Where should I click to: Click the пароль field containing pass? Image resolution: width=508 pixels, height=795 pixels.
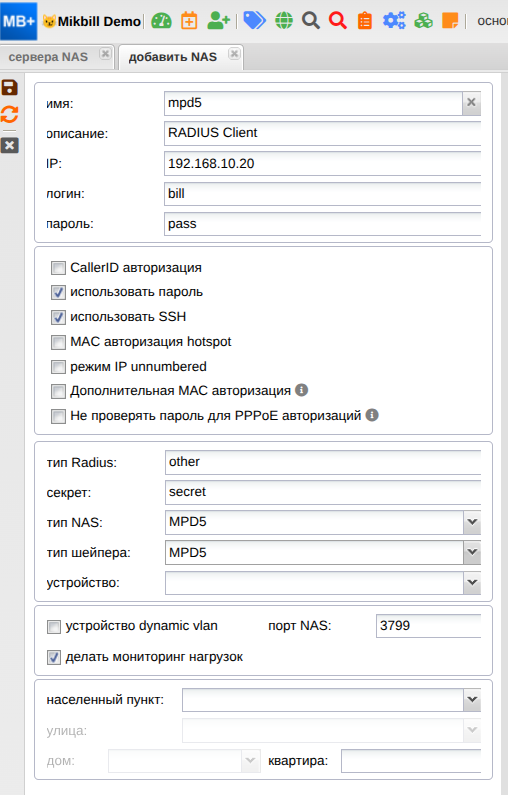[x=322, y=224]
